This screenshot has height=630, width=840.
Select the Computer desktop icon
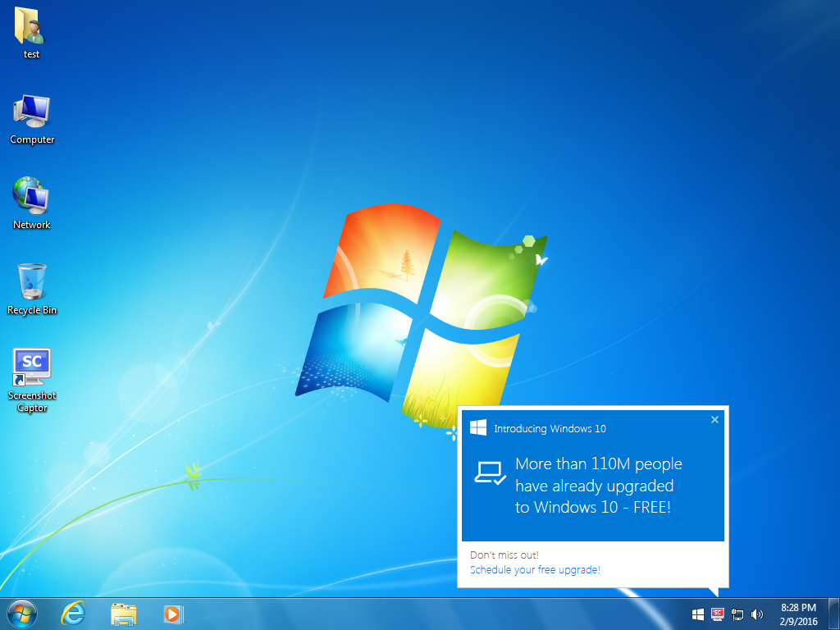32,120
